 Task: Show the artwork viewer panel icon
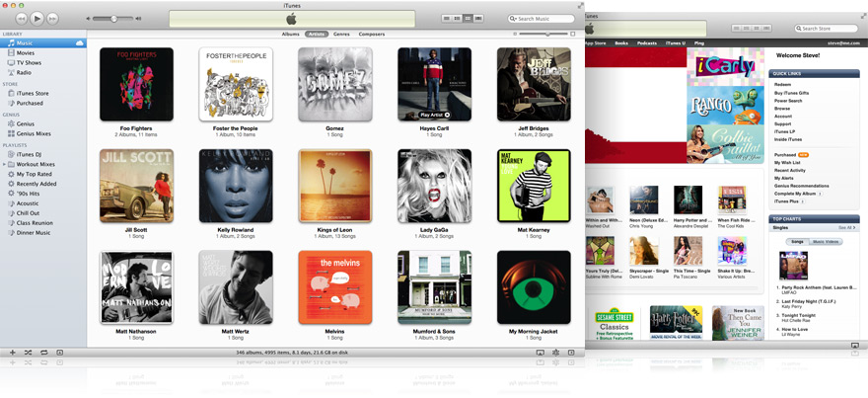tap(59, 352)
